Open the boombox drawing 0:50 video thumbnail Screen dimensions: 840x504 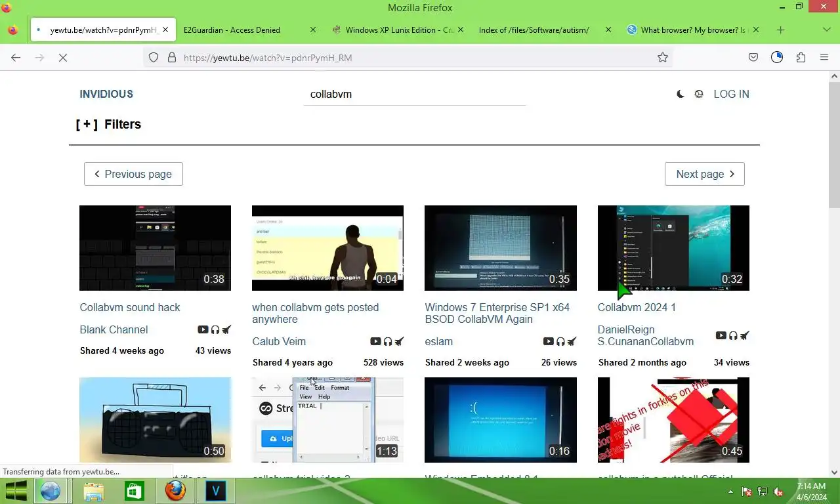click(x=155, y=420)
